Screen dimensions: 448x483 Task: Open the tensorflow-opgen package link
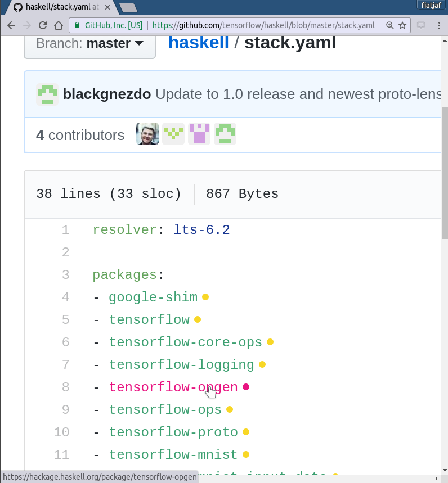coord(173,387)
